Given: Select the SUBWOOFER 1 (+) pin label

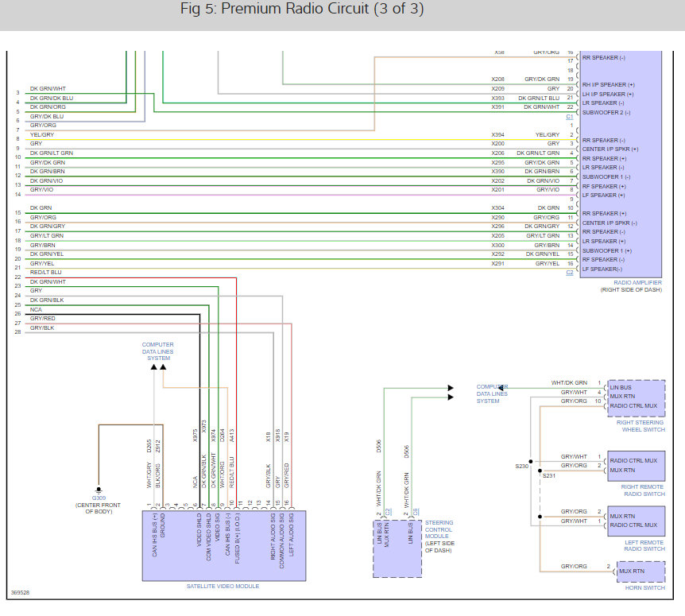Looking at the screenshot, I should click(x=607, y=250).
